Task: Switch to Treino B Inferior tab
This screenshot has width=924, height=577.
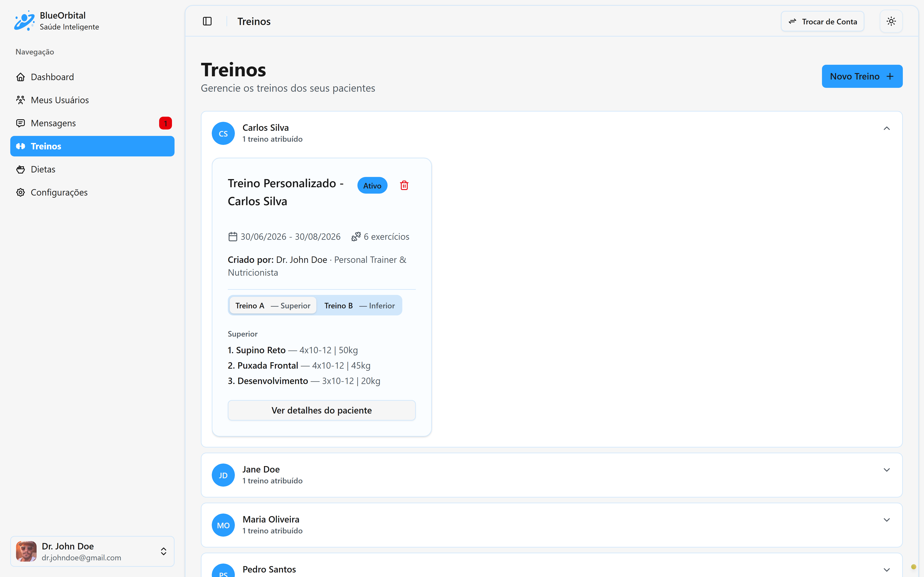Action: (359, 306)
